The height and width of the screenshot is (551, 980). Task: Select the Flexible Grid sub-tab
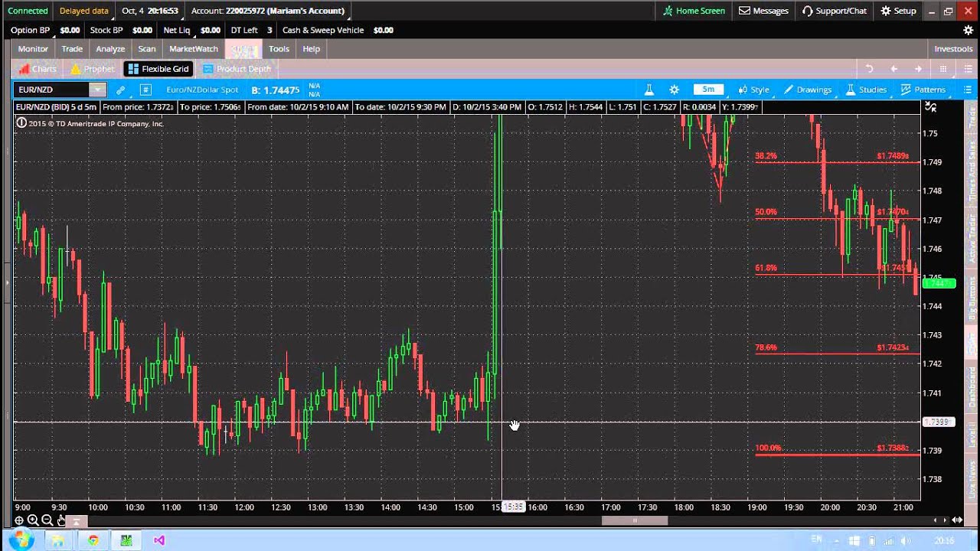pos(158,69)
